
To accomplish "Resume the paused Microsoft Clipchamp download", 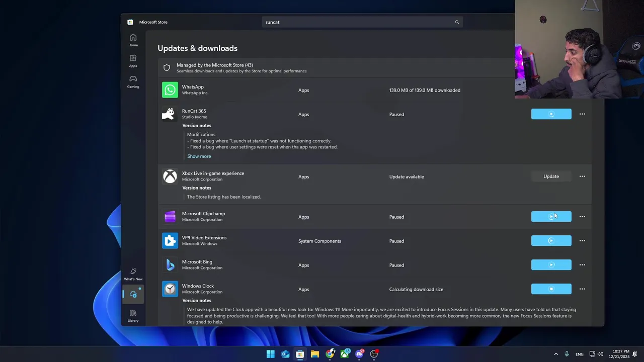I will (x=551, y=217).
